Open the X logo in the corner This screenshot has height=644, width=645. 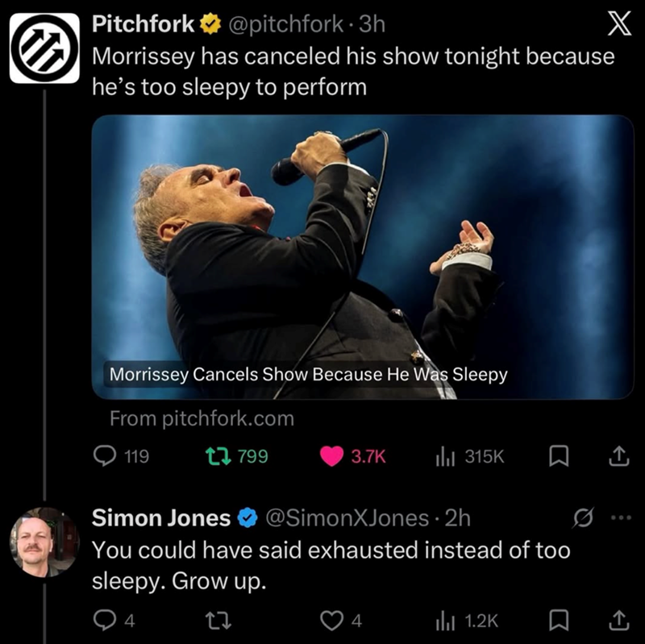pyautogui.click(x=618, y=24)
